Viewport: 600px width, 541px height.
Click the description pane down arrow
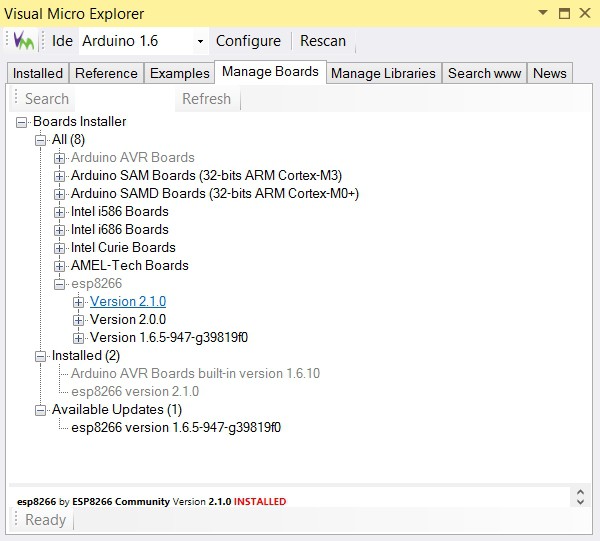coord(580,502)
